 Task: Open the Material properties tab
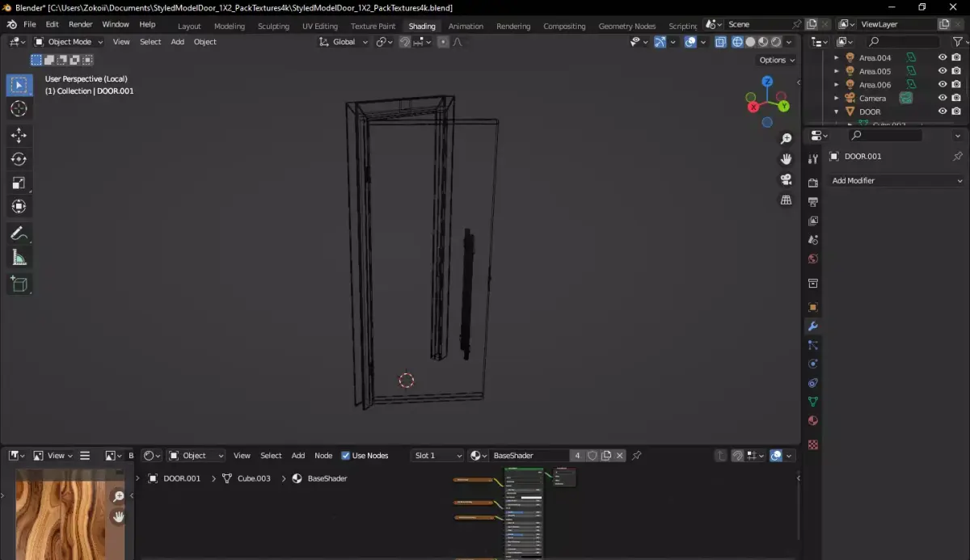813,420
